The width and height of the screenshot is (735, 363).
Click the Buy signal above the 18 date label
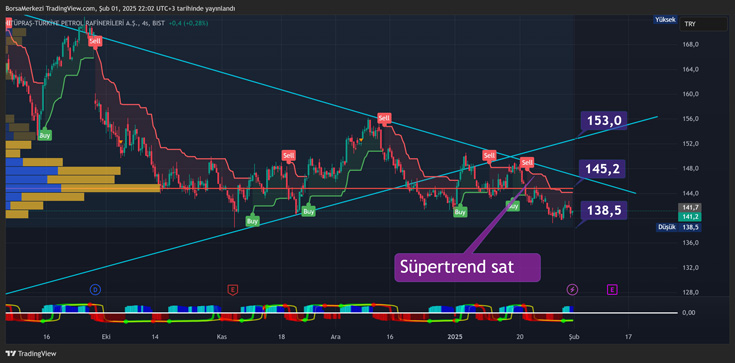pyautogui.click(x=308, y=212)
